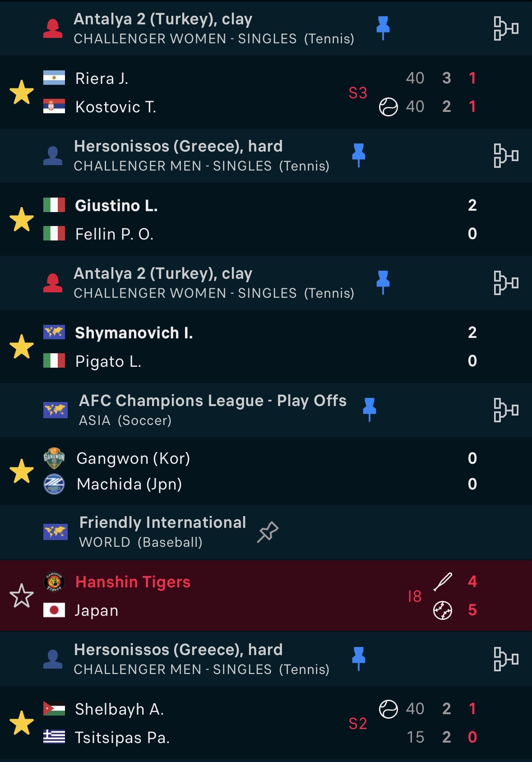Remove Riera vs Kostovic from favorites
This screenshot has height=762, width=532.
pos(22,92)
